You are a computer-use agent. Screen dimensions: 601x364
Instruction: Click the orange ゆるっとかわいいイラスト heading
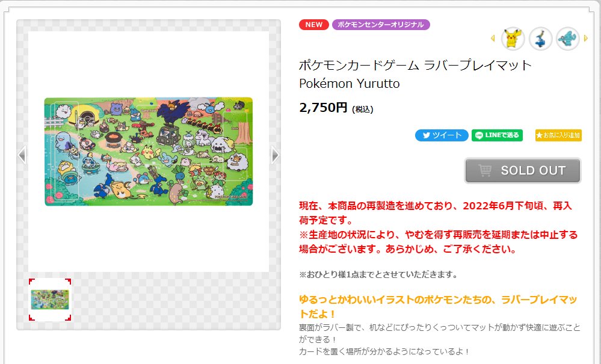[x=438, y=306]
